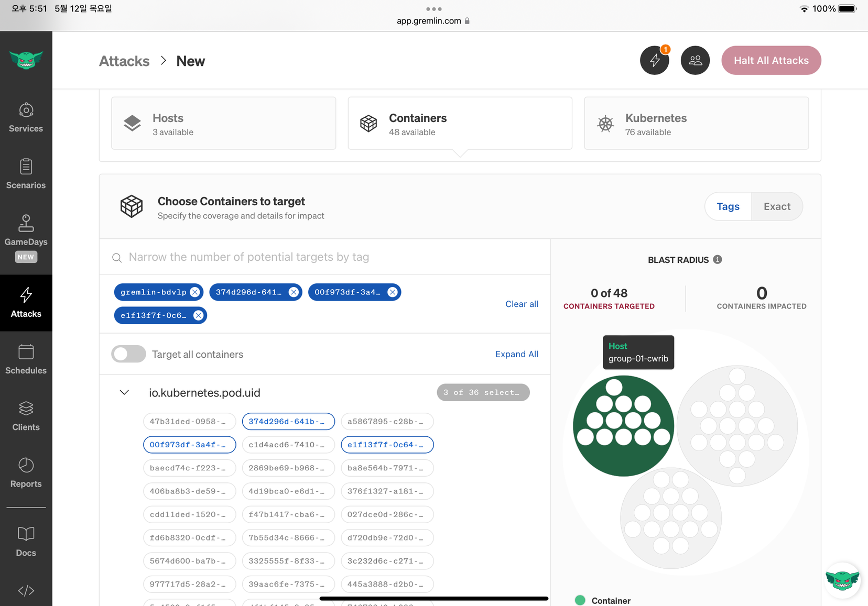Select pod uid 376f1327-a181
The image size is (868, 606).
(387, 491)
